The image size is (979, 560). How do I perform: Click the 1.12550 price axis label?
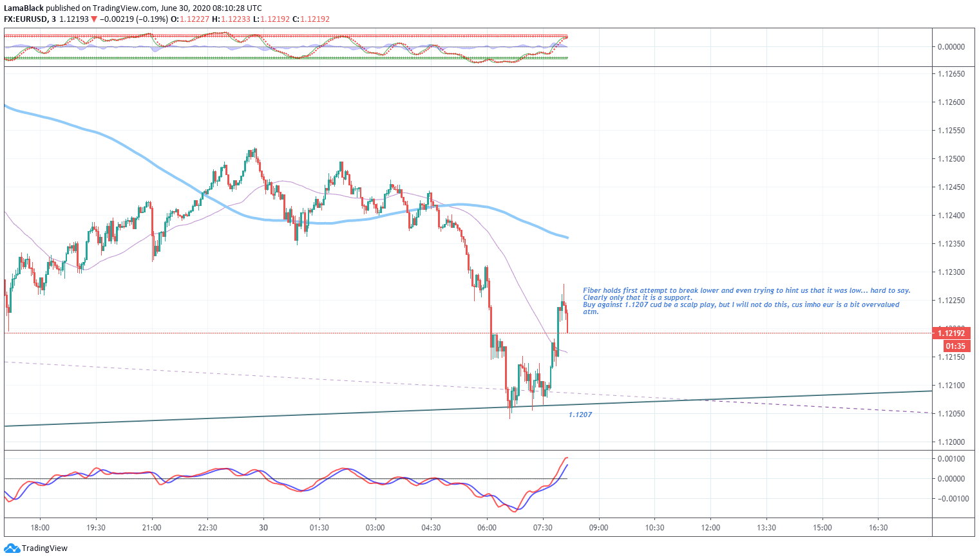tap(951, 131)
